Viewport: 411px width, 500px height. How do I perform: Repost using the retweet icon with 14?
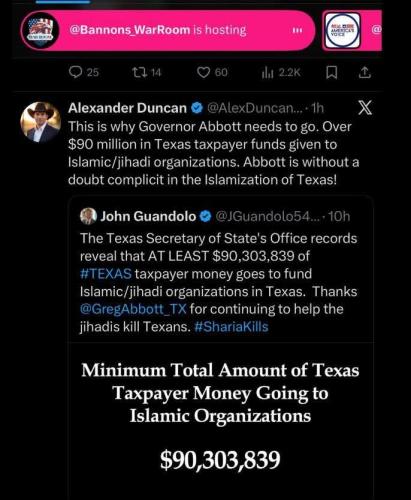tap(138, 72)
